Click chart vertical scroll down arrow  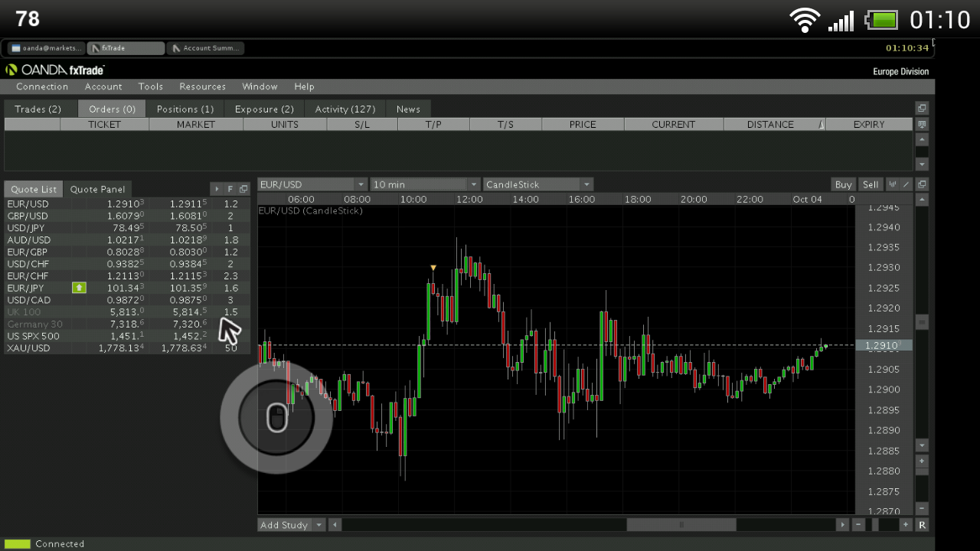coord(922,445)
